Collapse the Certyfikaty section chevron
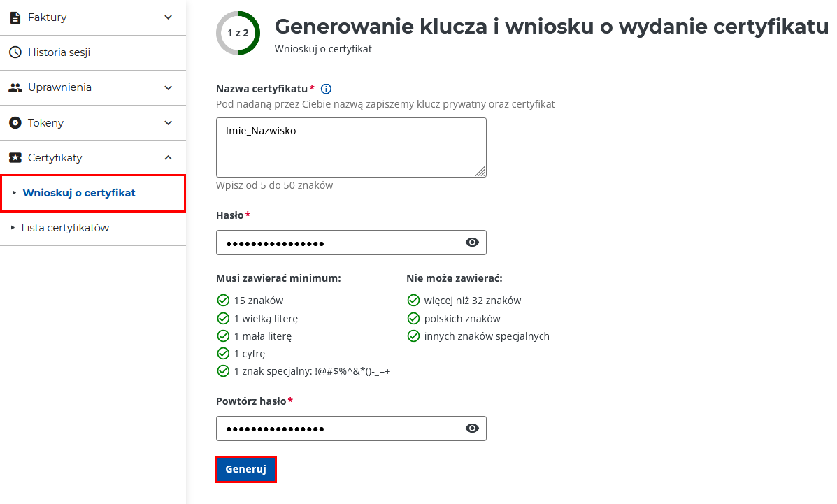The image size is (837, 504). [168, 158]
